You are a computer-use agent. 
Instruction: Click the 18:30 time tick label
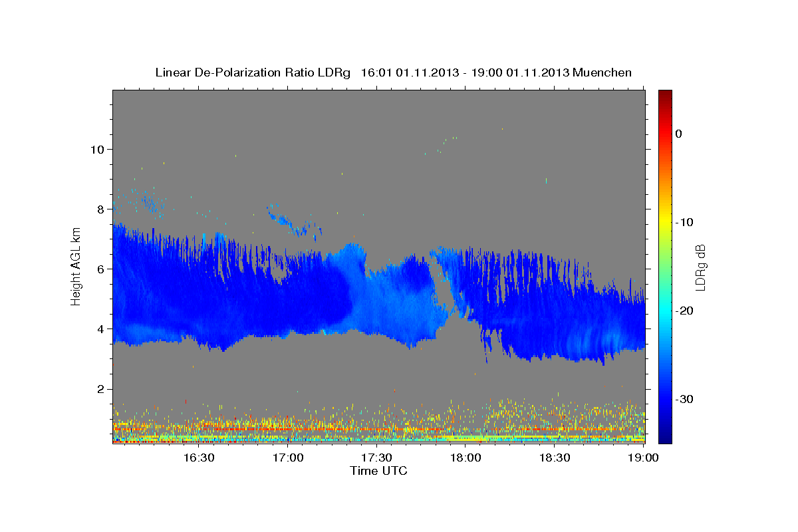(x=555, y=458)
